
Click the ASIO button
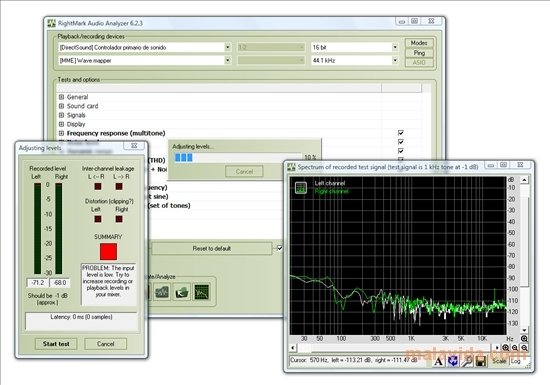coord(419,63)
